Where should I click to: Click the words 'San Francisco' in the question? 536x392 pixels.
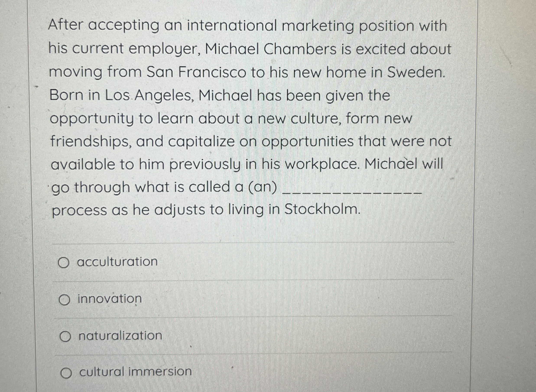(x=196, y=72)
